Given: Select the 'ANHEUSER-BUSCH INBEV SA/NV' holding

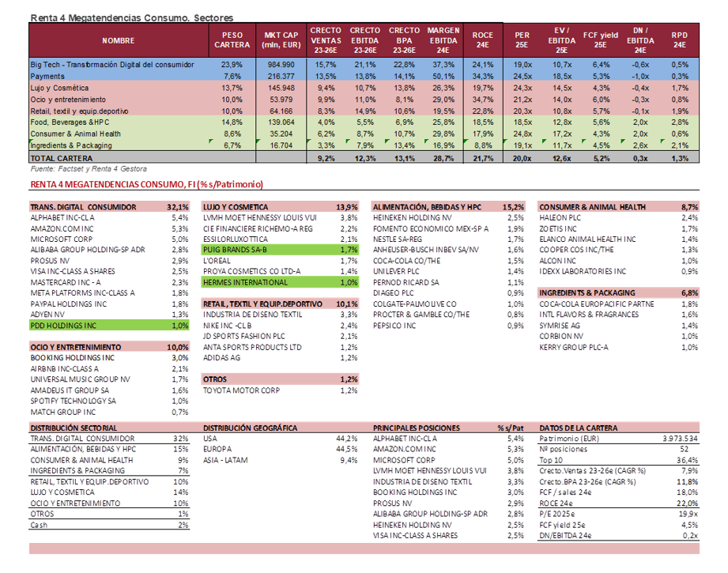Looking at the screenshot, I should click(426, 250).
